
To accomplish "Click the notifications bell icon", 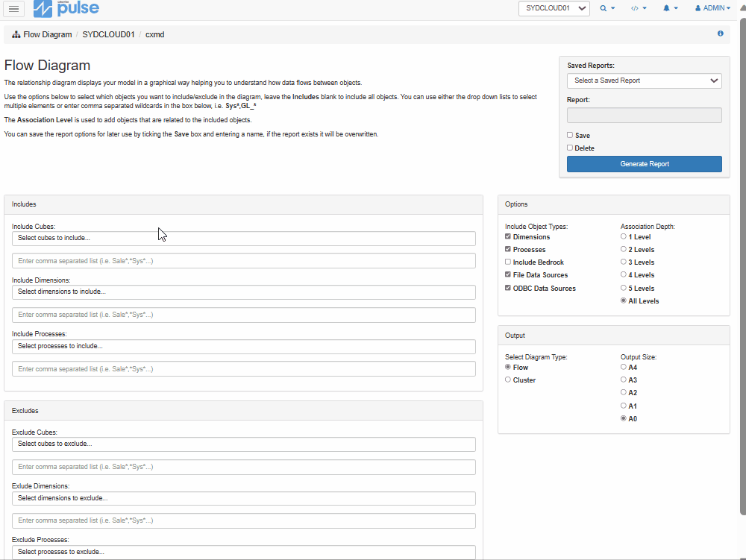I will pyautogui.click(x=668, y=8).
